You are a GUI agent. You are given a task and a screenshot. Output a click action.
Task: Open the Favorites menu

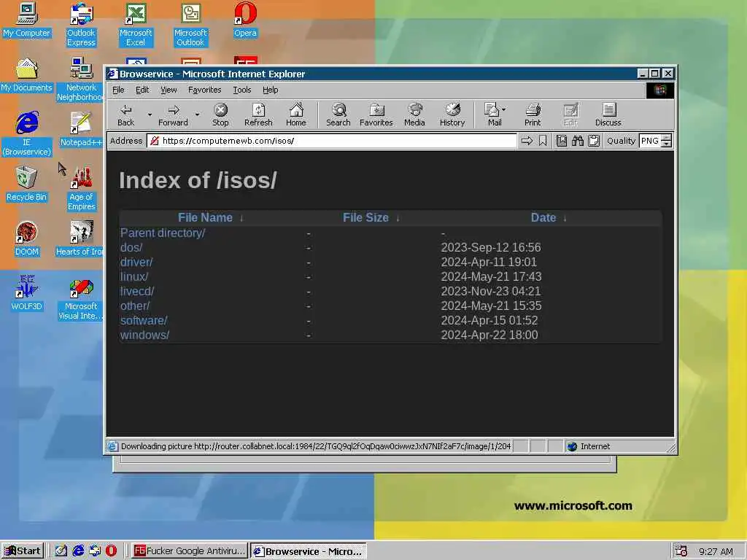(205, 90)
